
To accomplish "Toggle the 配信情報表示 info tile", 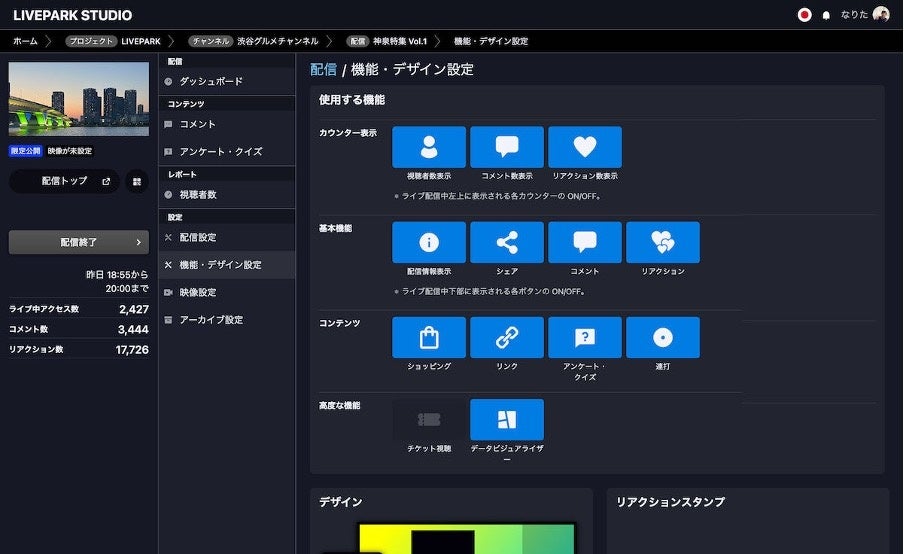I will pyautogui.click(x=429, y=242).
